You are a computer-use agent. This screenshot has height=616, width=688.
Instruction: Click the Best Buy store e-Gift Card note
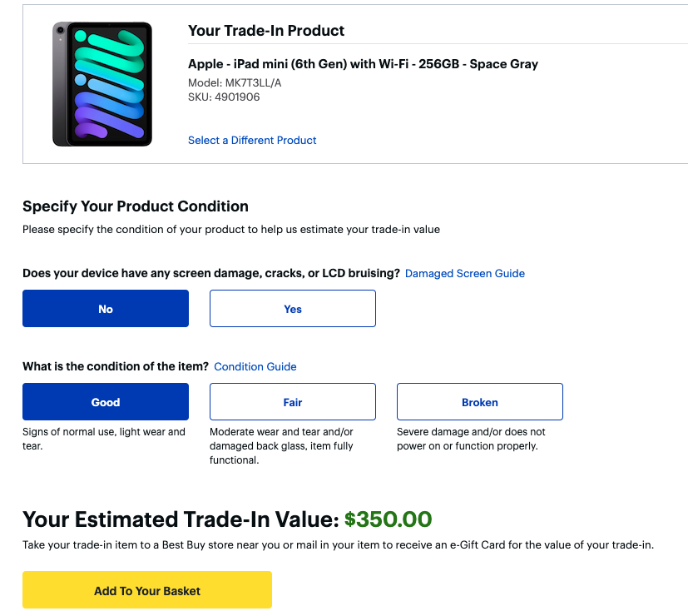[338, 545]
